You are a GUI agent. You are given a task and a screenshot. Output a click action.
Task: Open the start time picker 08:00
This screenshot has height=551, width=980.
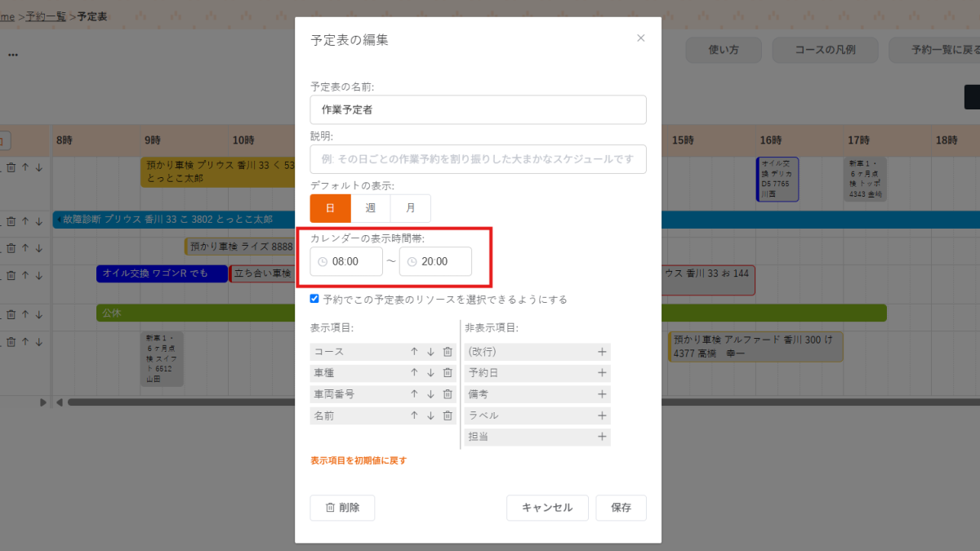pyautogui.click(x=346, y=261)
